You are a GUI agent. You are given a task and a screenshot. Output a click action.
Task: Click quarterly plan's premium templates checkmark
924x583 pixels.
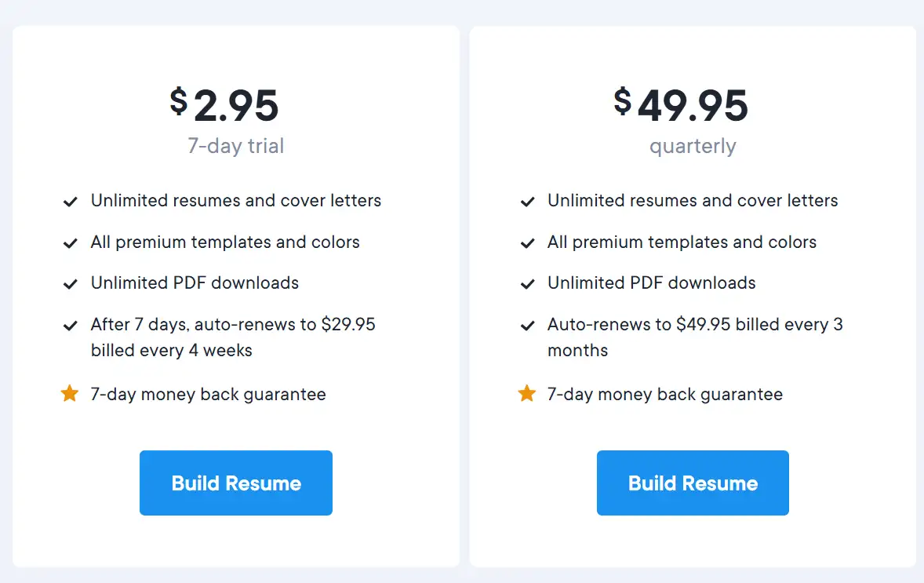(x=527, y=243)
